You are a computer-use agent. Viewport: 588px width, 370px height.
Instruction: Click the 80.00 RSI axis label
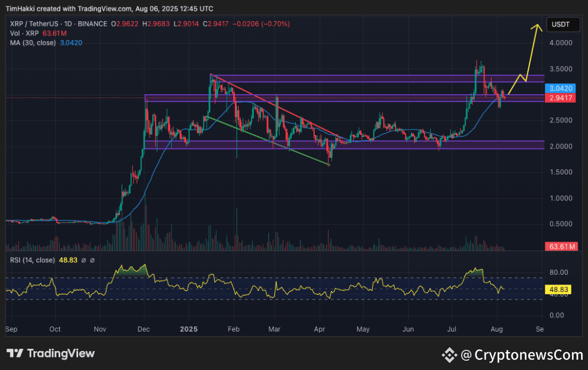(x=559, y=272)
